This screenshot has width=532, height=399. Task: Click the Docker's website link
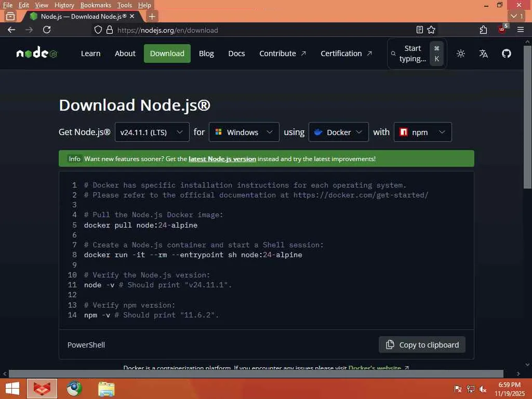(x=375, y=367)
